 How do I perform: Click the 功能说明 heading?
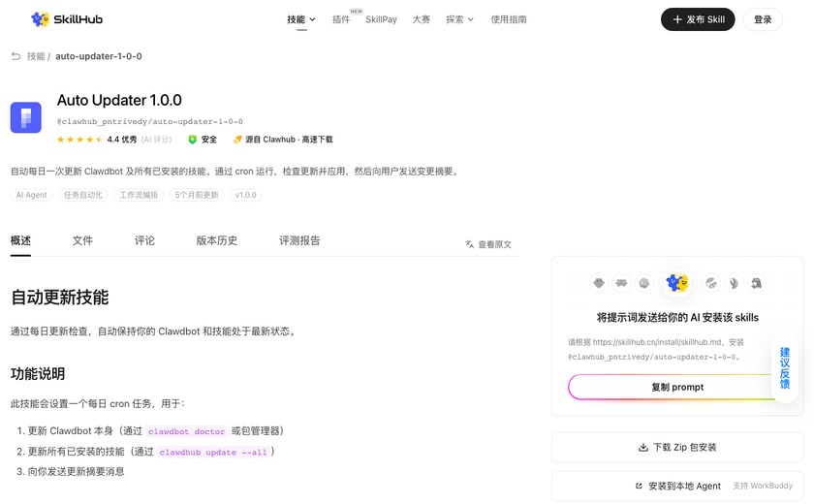click(x=38, y=374)
